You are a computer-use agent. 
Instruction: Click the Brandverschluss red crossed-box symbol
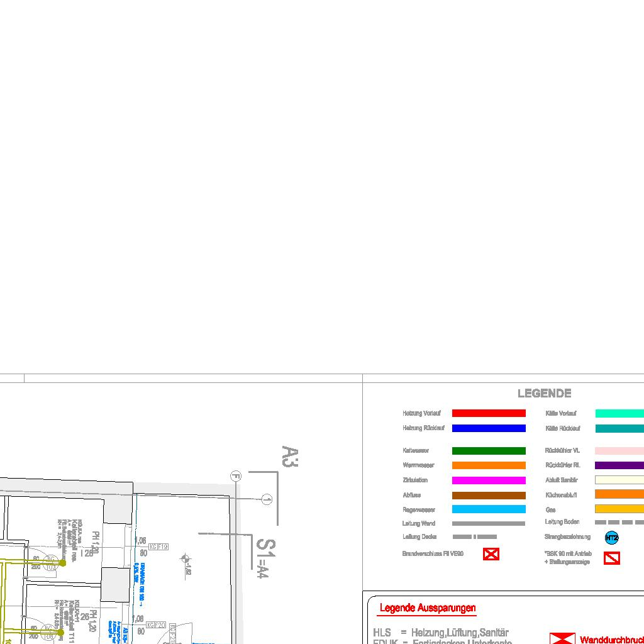click(x=491, y=554)
